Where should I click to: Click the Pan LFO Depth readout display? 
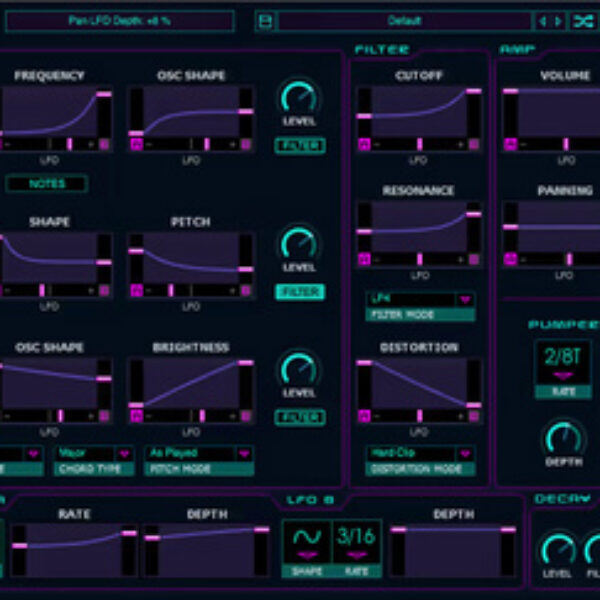pos(120,21)
